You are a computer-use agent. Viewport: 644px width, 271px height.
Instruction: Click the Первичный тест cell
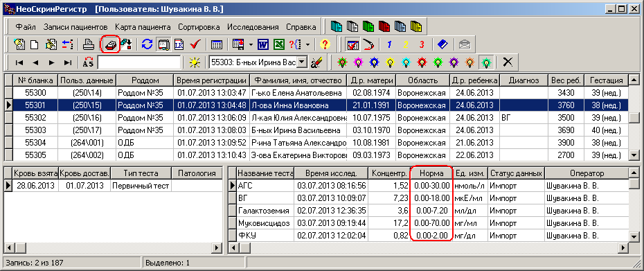[141, 186]
